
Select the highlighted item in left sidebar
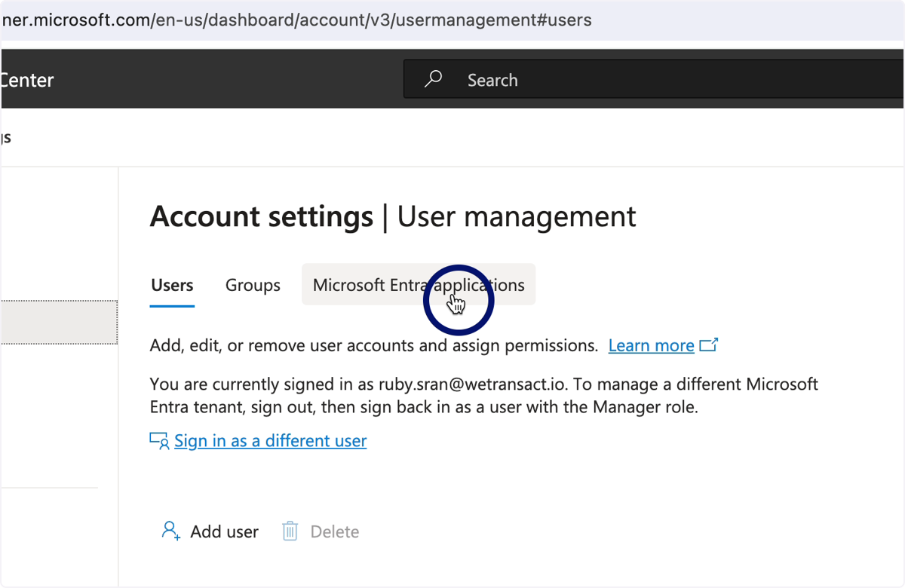point(59,322)
